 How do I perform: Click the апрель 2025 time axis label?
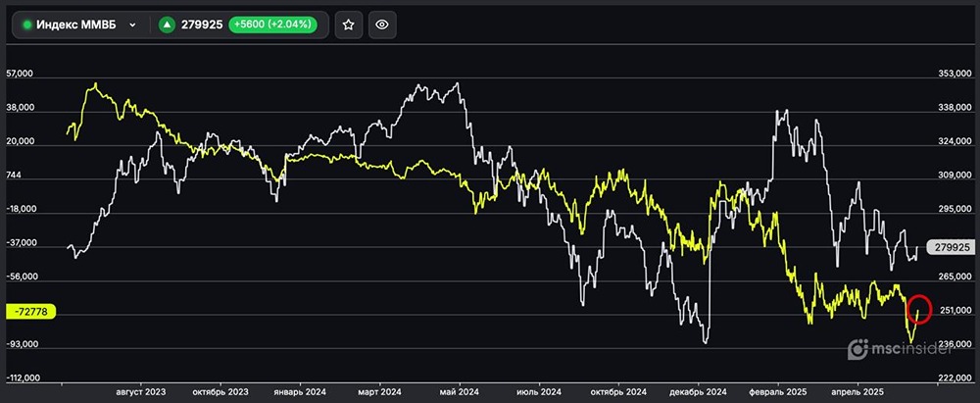(857, 392)
